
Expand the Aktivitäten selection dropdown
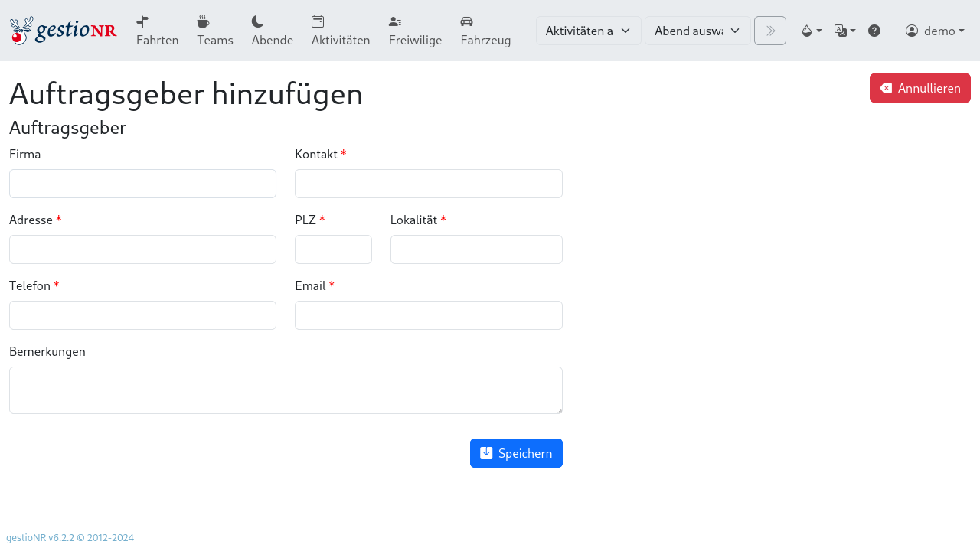click(588, 30)
